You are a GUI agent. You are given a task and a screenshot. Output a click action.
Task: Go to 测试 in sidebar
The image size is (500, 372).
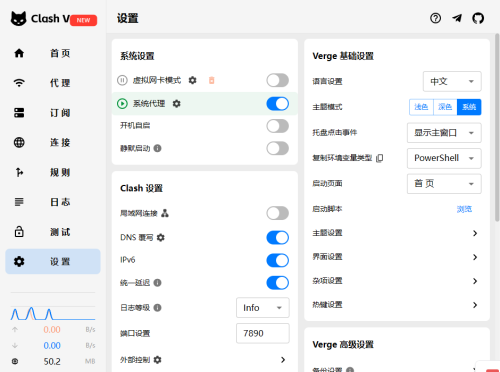click(x=53, y=232)
